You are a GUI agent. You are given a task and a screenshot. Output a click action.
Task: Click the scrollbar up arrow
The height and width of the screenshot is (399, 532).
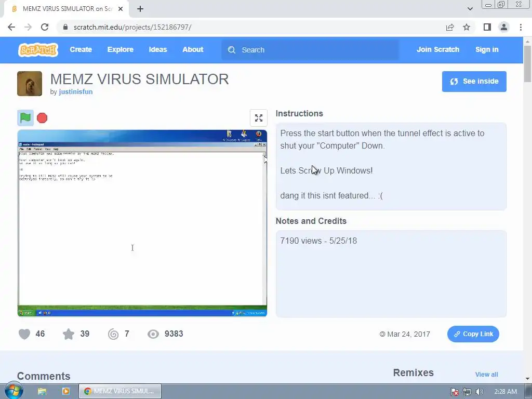pos(527,41)
